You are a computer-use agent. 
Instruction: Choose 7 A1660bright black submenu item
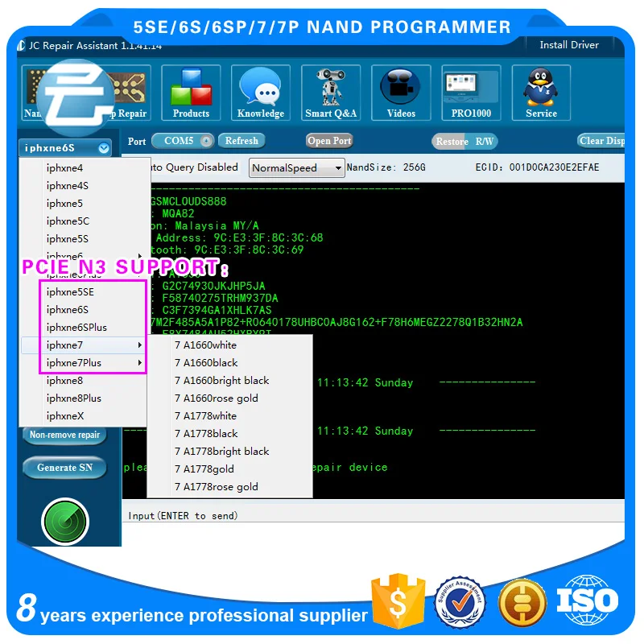pos(230,380)
